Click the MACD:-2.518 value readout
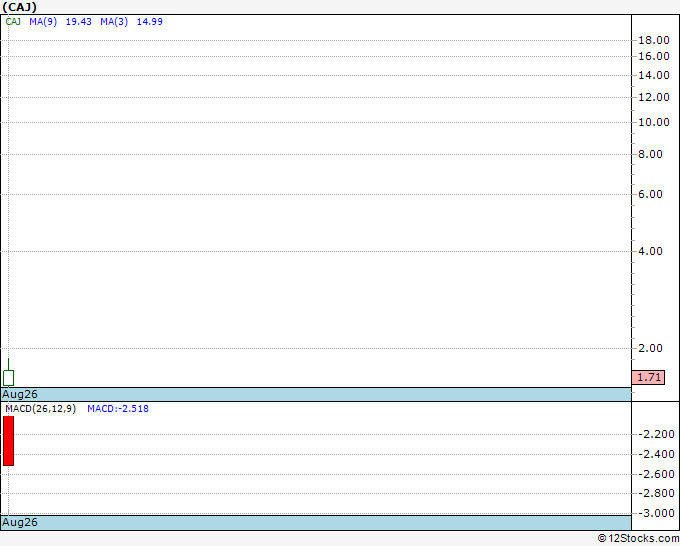 [x=118, y=409]
